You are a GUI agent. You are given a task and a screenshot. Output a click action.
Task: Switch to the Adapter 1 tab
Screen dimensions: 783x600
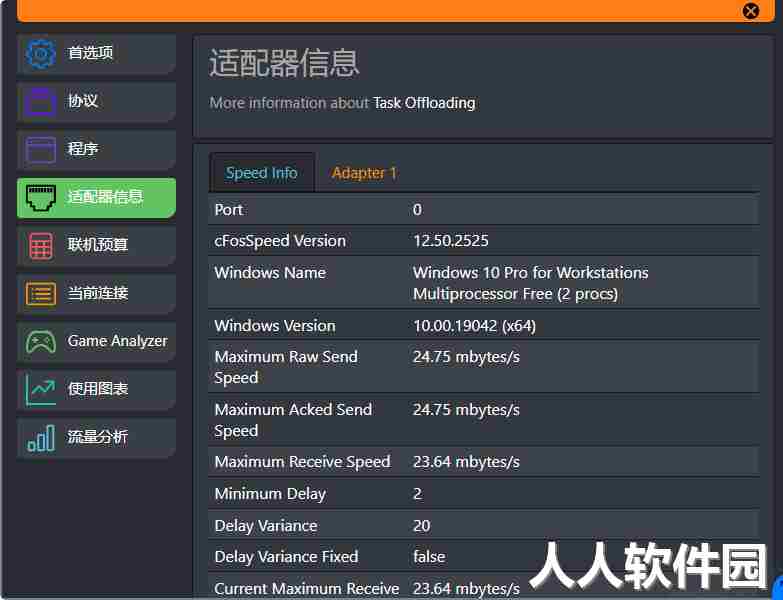[x=364, y=173]
